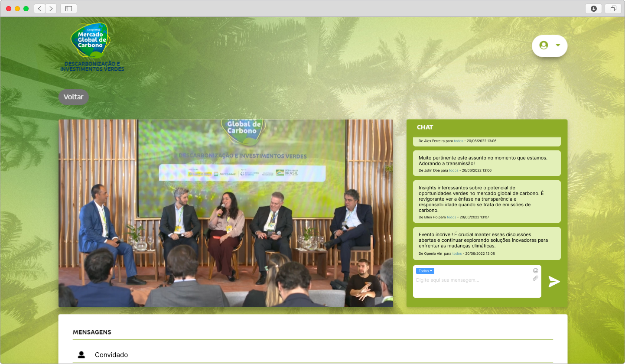This screenshot has width=625, height=364.
Task: Open the browser tab overview icon
Action: click(x=613, y=9)
